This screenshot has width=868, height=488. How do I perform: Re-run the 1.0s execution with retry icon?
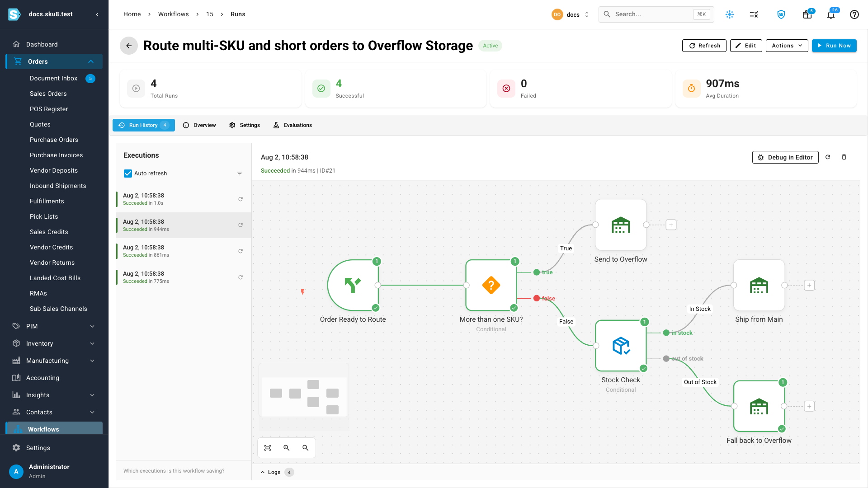tap(241, 199)
